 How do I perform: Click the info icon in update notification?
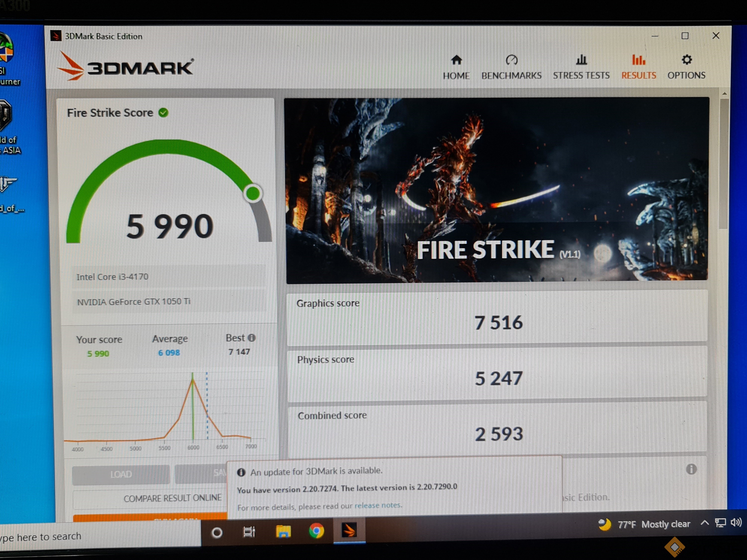pyautogui.click(x=241, y=472)
